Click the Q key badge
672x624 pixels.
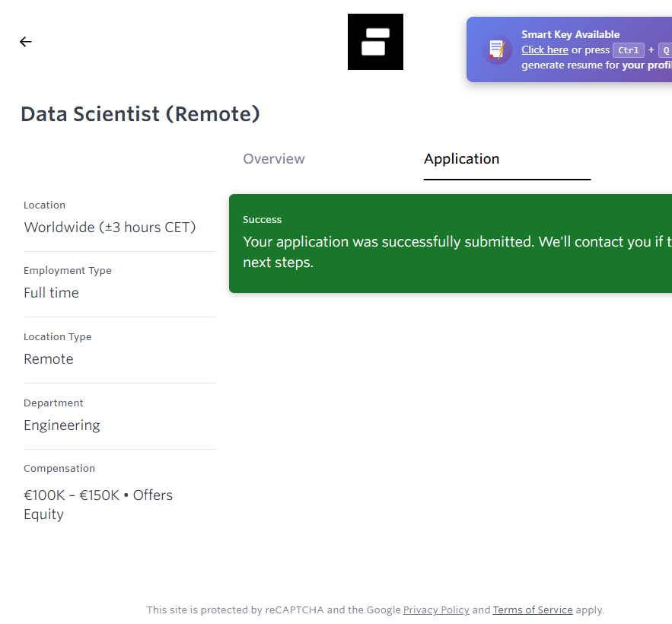pos(664,50)
